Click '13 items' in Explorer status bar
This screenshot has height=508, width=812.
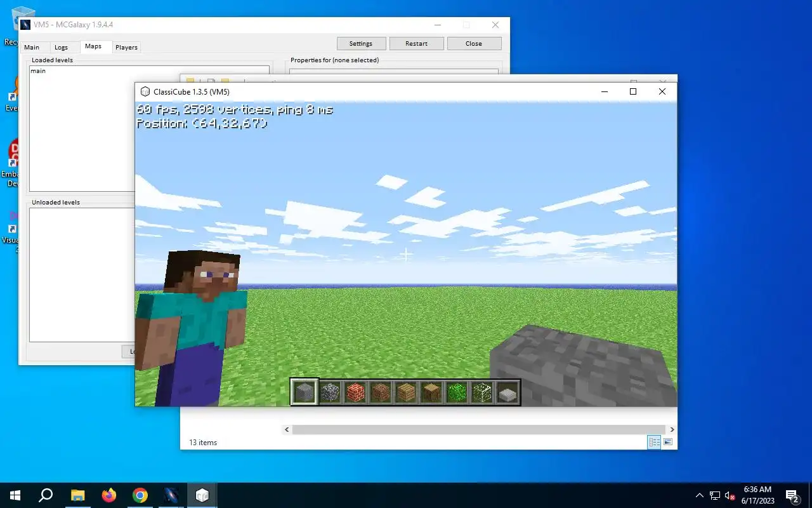click(203, 443)
